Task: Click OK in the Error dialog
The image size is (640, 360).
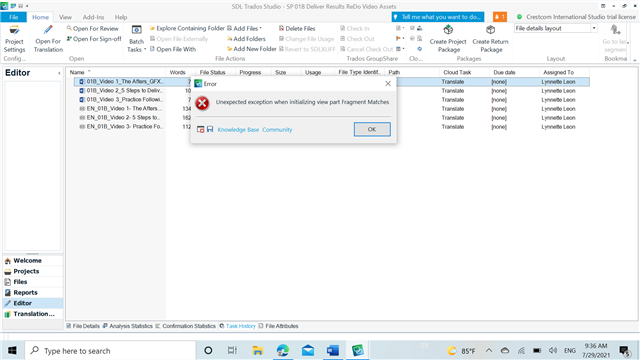Action: [x=372, y=129]
